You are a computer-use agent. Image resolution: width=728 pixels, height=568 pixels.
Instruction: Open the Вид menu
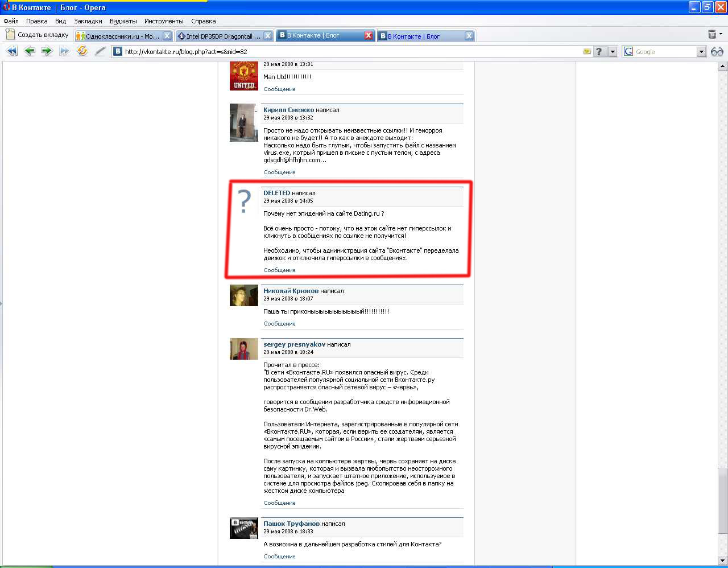61,21
